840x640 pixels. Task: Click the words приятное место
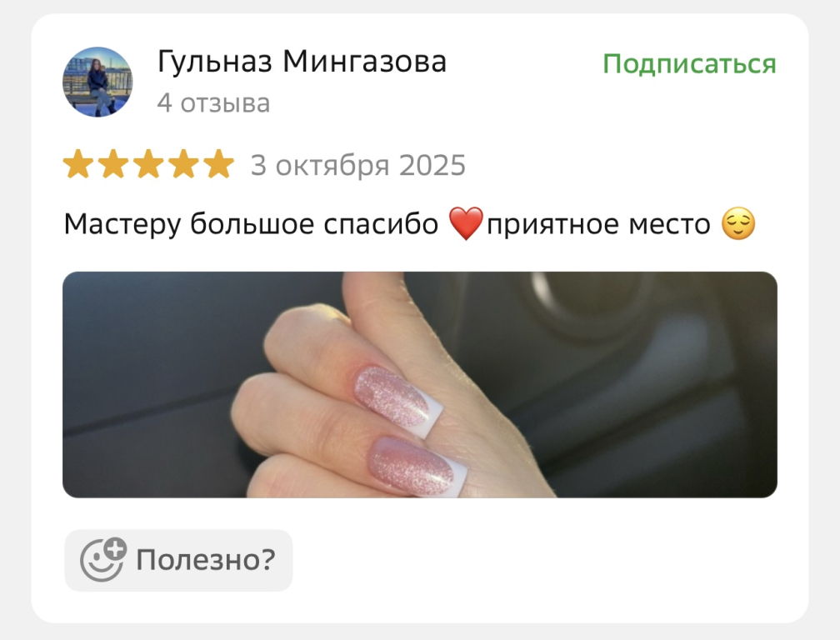(598, 225)
